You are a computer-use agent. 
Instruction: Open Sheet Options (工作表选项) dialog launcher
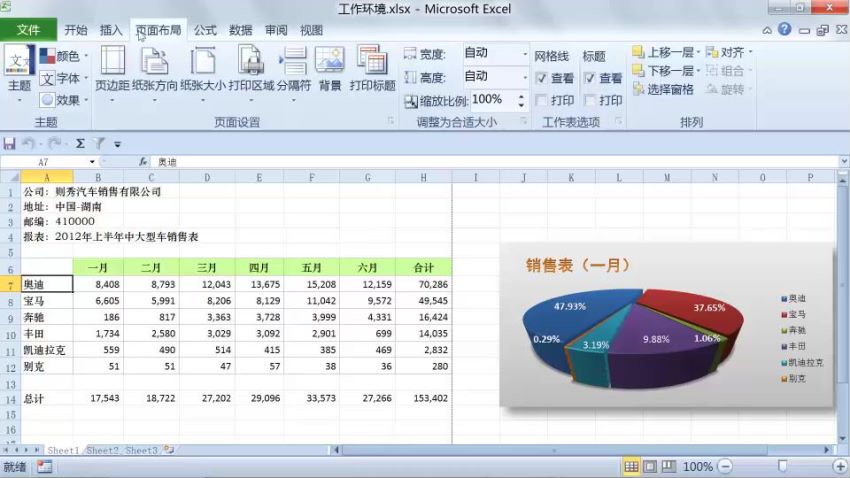click(x=619, y=120)
